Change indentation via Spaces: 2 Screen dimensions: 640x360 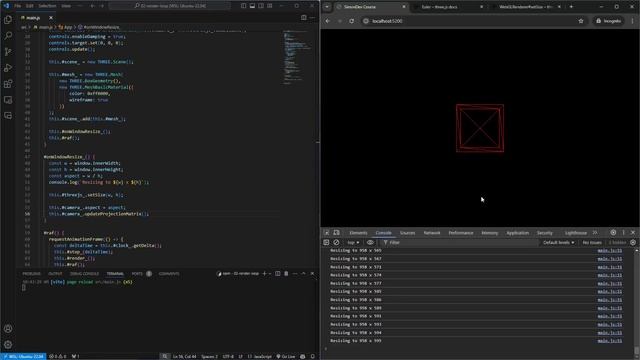[x=209, y=356]
